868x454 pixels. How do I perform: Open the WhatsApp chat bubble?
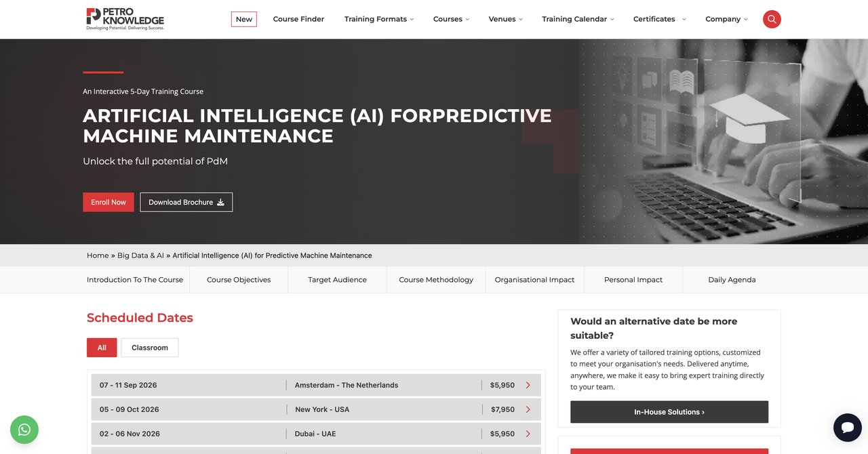pos(24,430)
